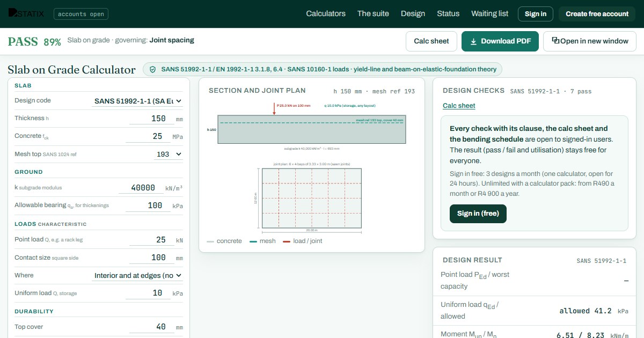This screenshot has width=644, height=338.
Task: Click the 'load / joint' legend entry
Action: (303, 241)
